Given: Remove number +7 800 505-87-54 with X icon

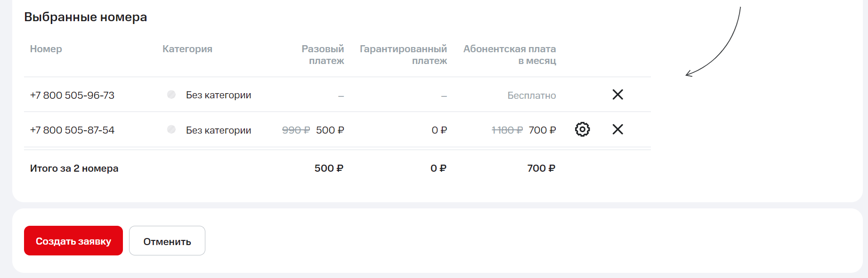Looking at the screenshot, I should pos(617,129).
